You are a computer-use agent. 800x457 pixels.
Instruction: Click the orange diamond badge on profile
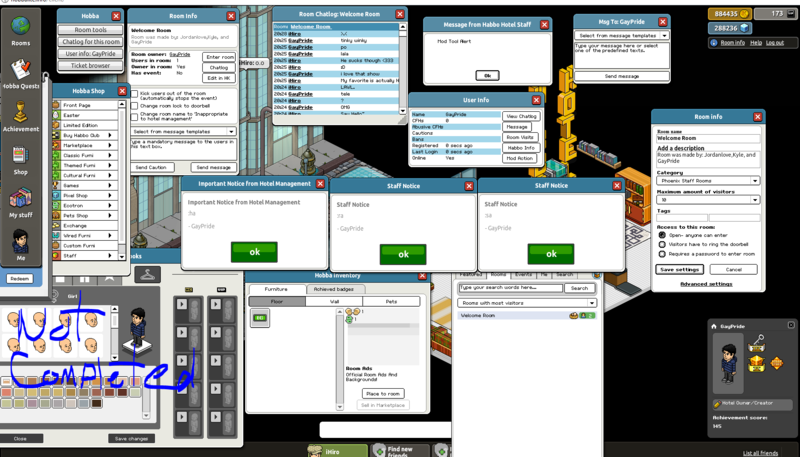[777, 363]
